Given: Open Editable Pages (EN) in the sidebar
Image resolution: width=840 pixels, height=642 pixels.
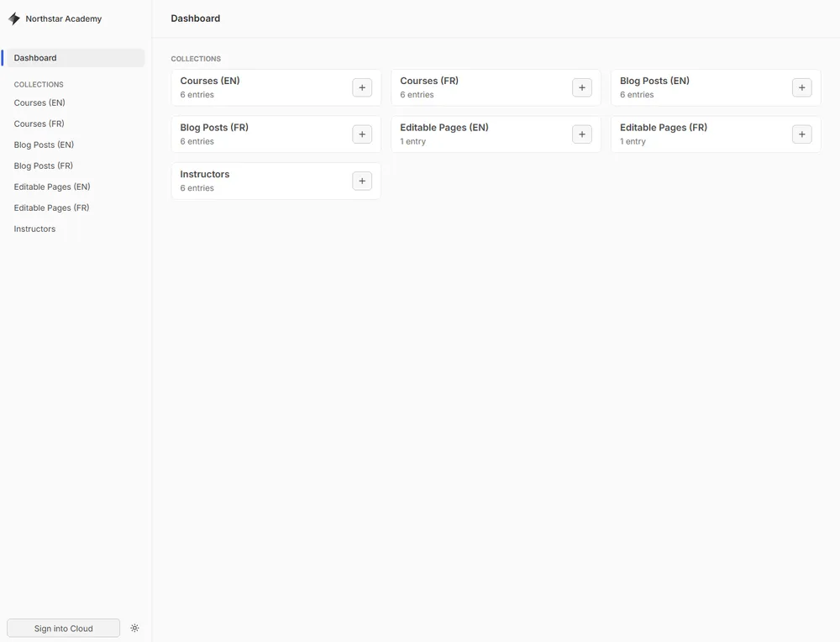Looking at the screenshot, I should coord(75,187).
